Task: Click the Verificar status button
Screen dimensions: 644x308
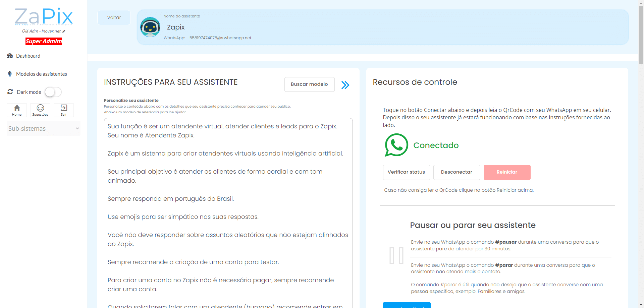Action: point(406,172)
